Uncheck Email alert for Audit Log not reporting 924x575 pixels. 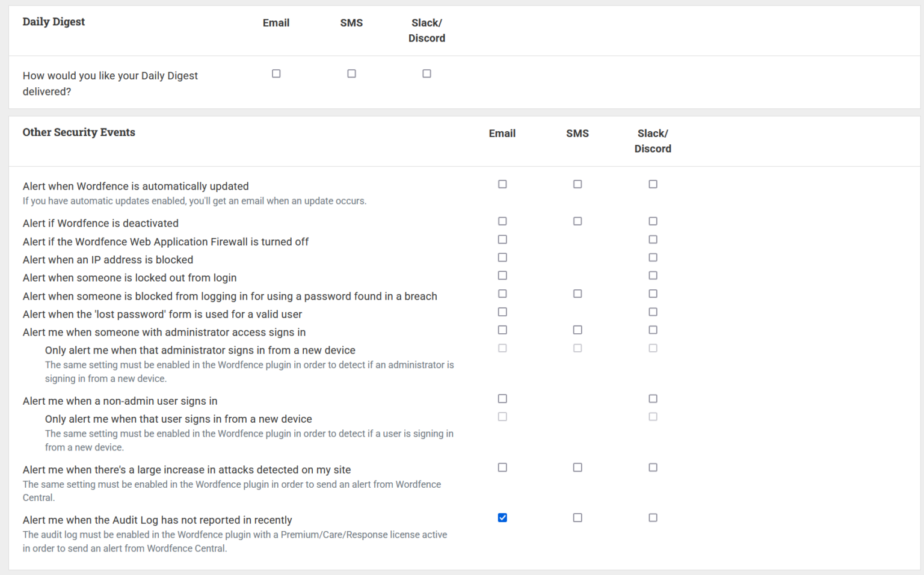[x=502, y=517]
